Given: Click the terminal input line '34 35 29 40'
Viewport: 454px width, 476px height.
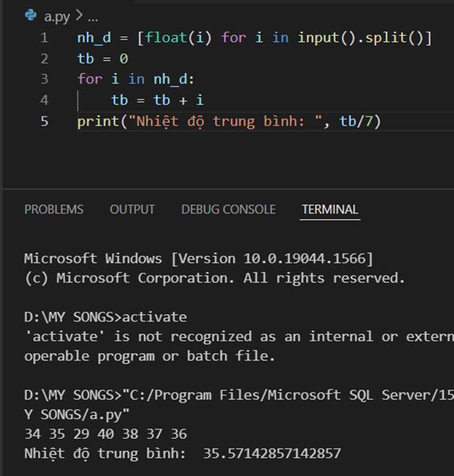Looking at the screenshot, I should point(105,433).
